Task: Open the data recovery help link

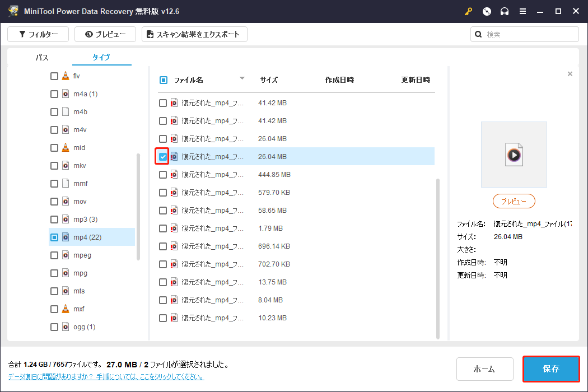Action: tap(106, 377)
